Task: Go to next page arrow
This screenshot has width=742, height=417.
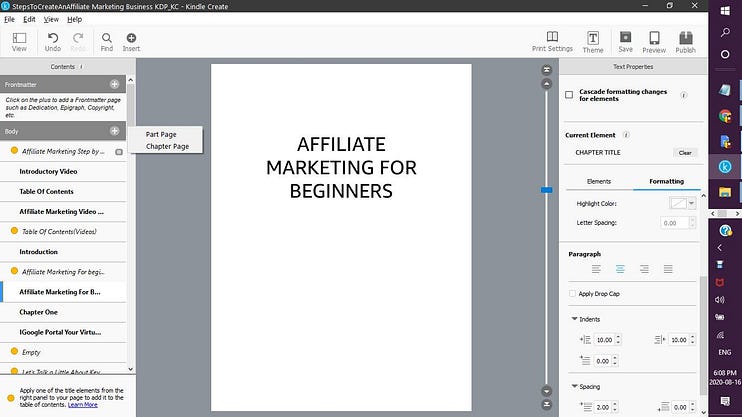Action: [x=547, y=391]
